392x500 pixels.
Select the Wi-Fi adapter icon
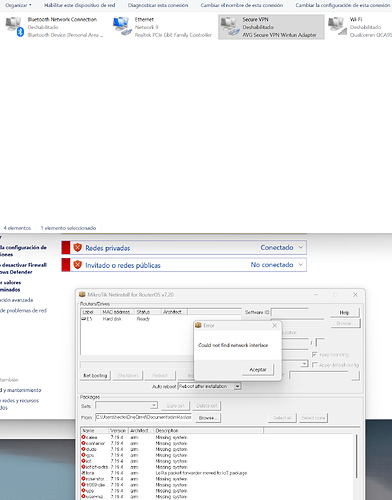[x=337, y=27]
